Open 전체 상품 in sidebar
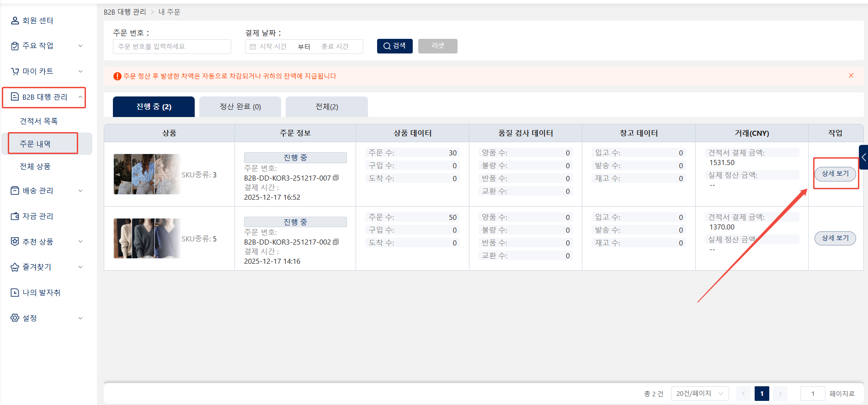 click(x=35, y=166)
